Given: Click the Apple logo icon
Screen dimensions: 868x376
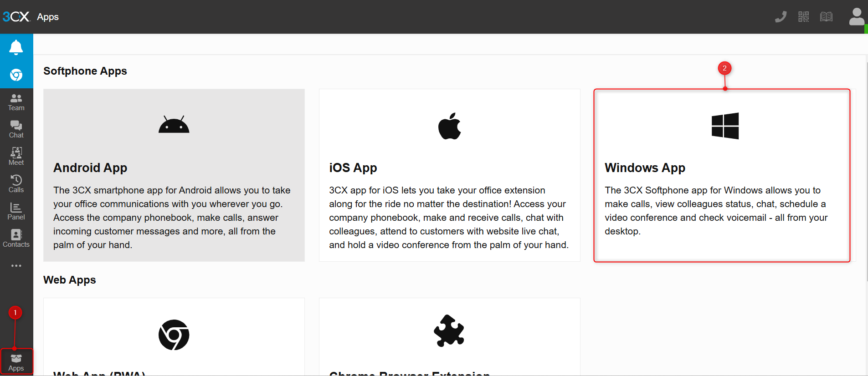Looking at the screenshot, I should click(449, 126).
